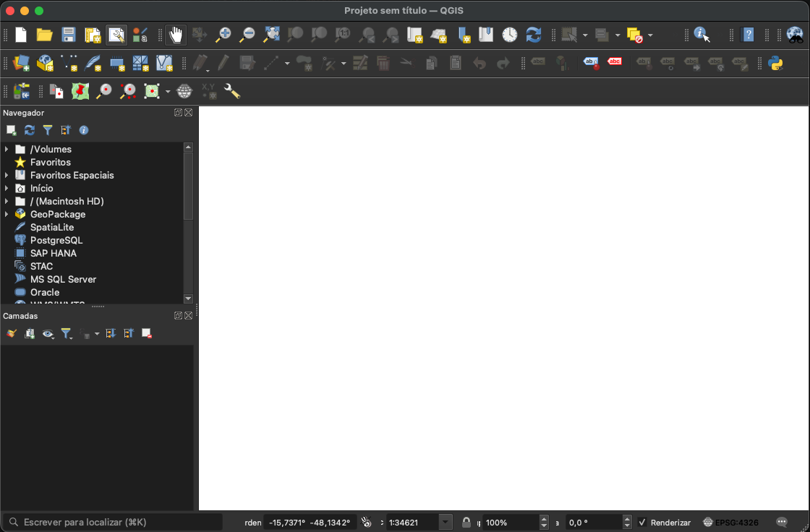Select MS SQL Server entry

pos(63,279)
